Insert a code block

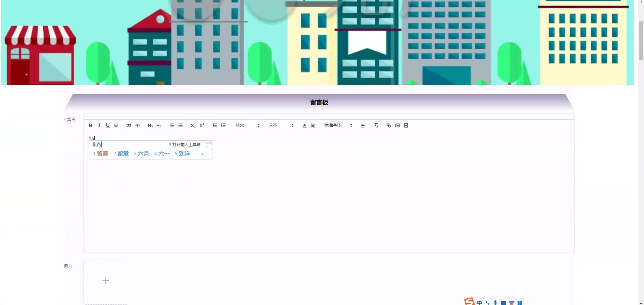(138, 125)
